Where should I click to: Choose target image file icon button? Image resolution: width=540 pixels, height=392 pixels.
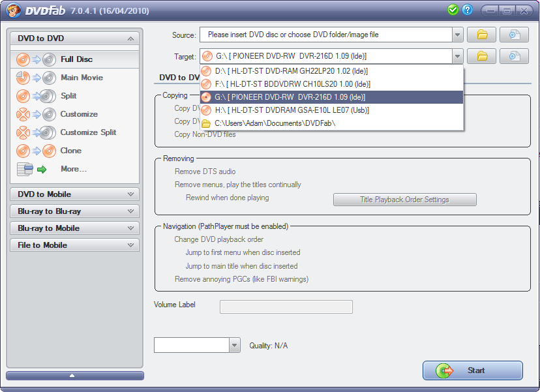pyautogui.click(x=514, y=56)
